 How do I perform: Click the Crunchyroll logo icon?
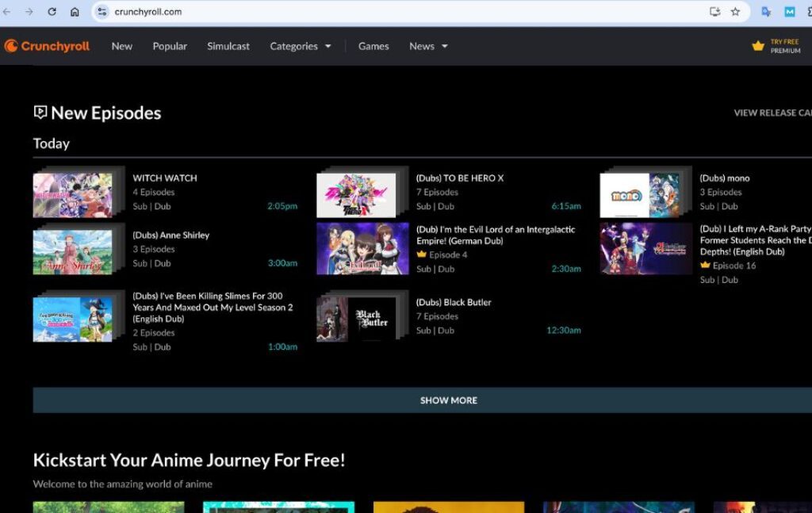[11, 46]
